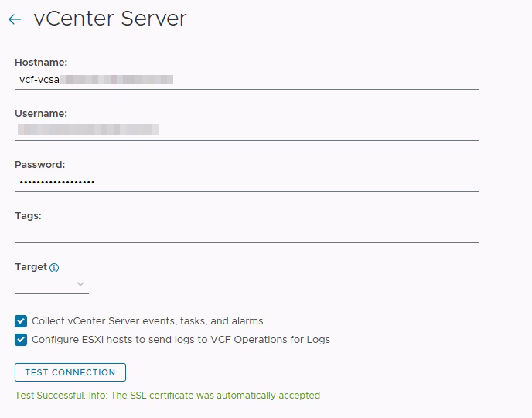This screenshot has height=418, width=532.
Task: Click the chevron arrow in the Target dropdown
Action: pos(80,284)
